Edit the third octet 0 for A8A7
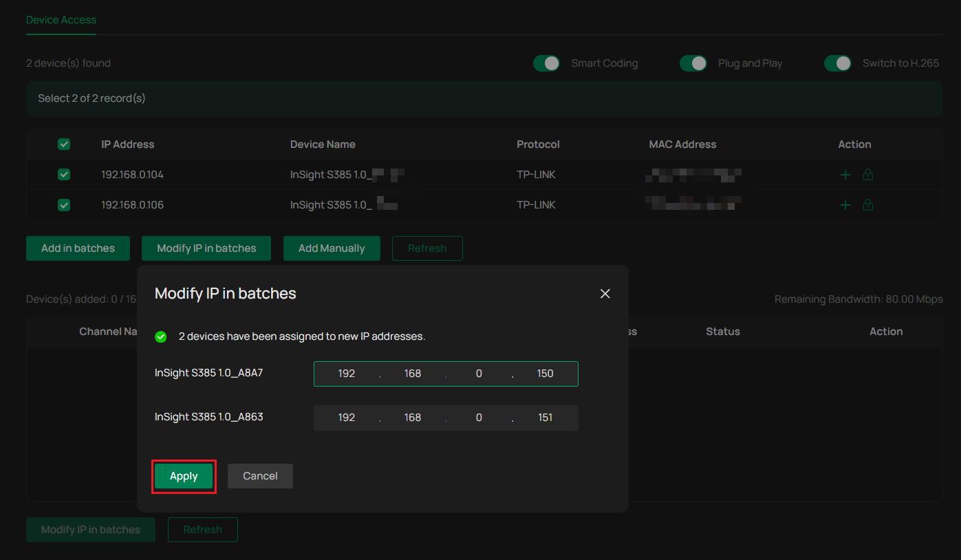 (x=479, y=374)
